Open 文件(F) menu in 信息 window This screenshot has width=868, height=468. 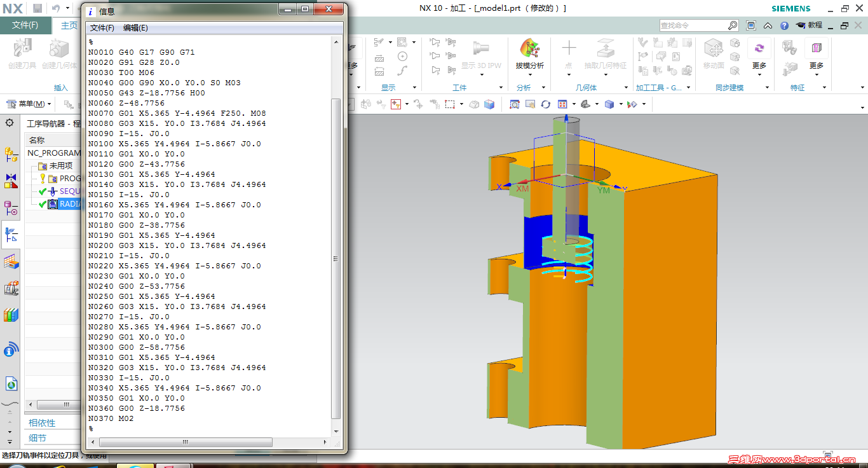click(x=102, y=28)
